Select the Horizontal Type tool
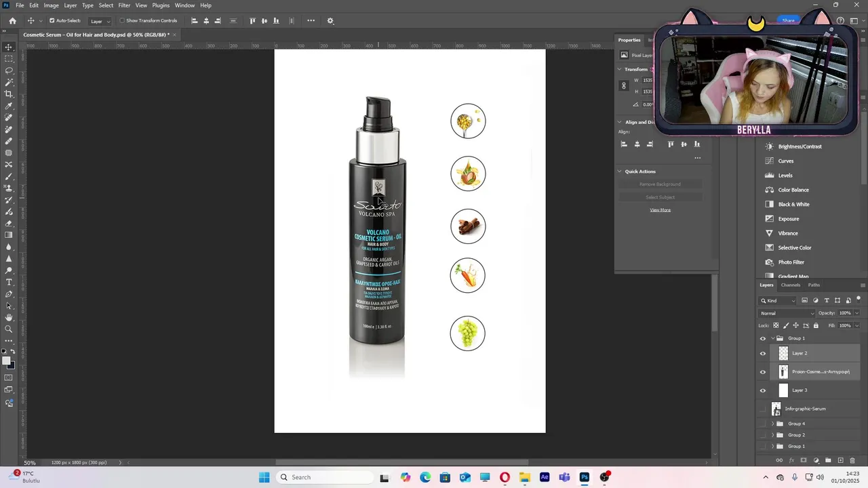The width and height of the screenshot is (868, 488). click(9, 282)
